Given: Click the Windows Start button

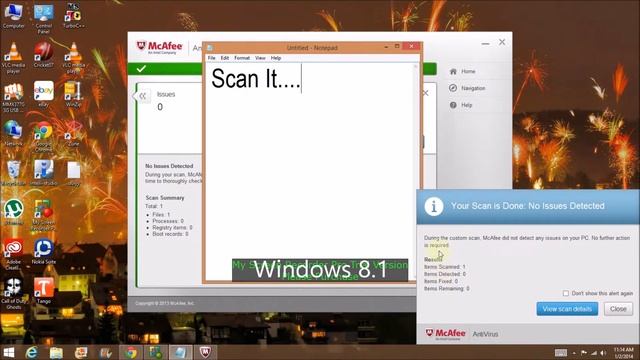Looking at the screenshot, I should [x=8, y=352].
